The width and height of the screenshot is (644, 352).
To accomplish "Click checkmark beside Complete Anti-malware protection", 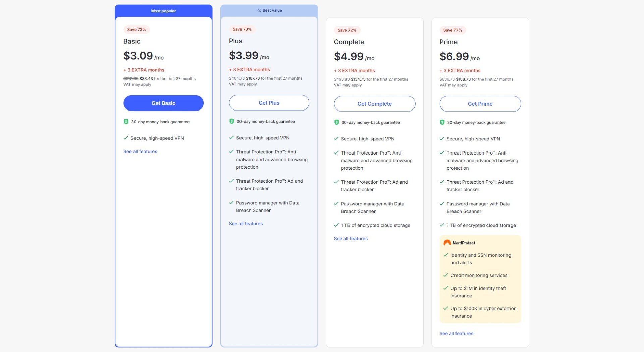I will (336, 153).
